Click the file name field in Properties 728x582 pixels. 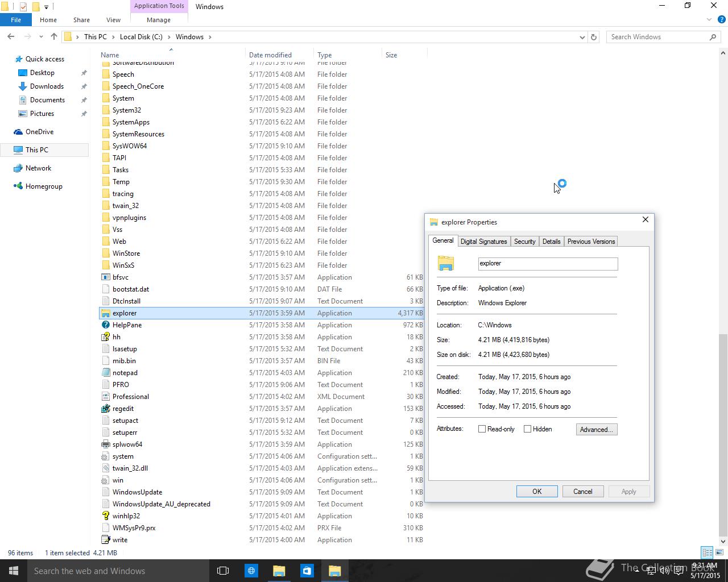click(548, 264)
